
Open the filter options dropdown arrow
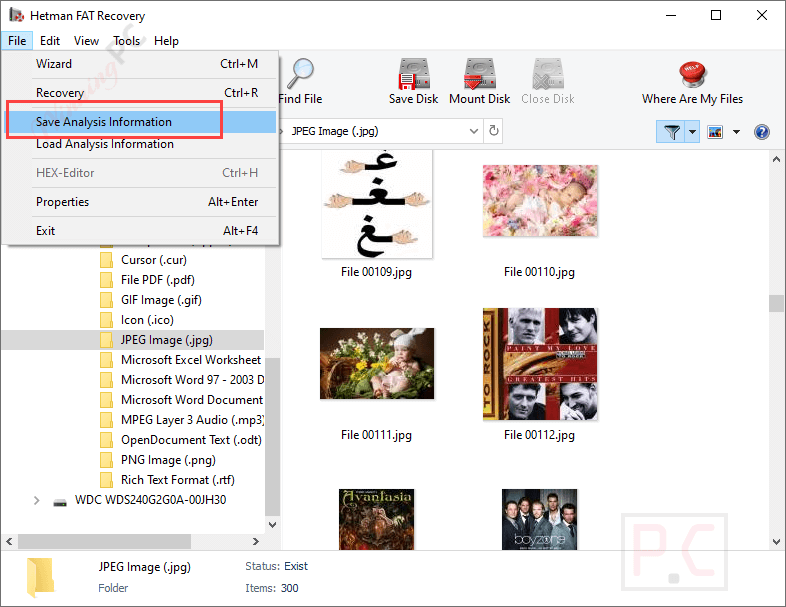692,132
